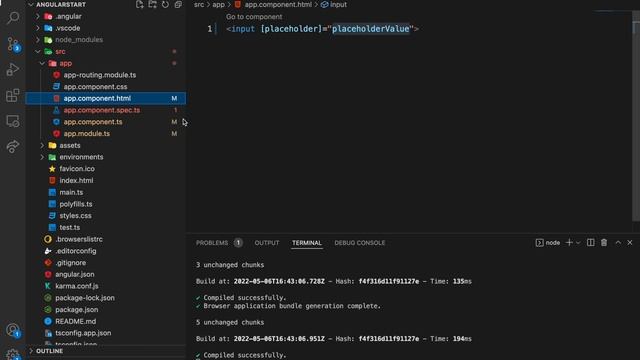Open the Accounts menu icon
The height and width of the screenshot is (360, 640).
pos(13,330)
